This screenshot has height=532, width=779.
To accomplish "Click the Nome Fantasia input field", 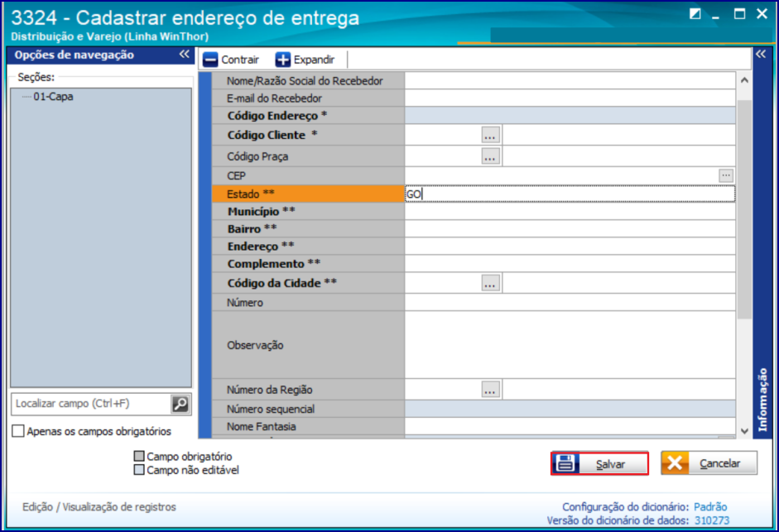I will (x=570, y=427).
